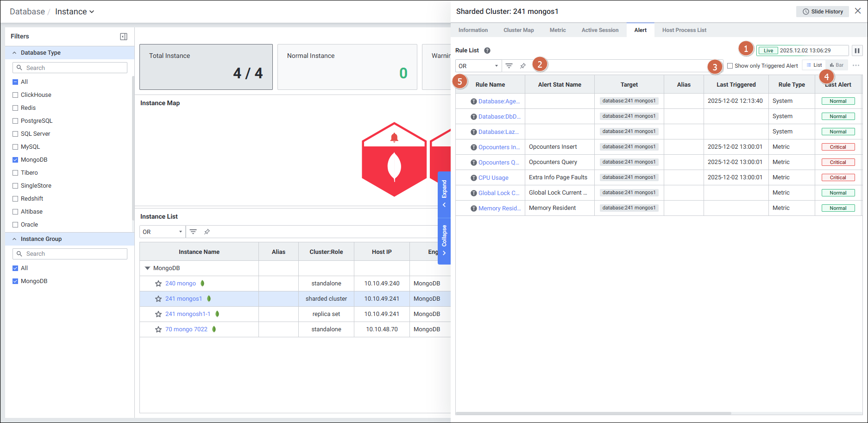
Task: Collapse the Filters sidebar panel
Action: (124, 37)
